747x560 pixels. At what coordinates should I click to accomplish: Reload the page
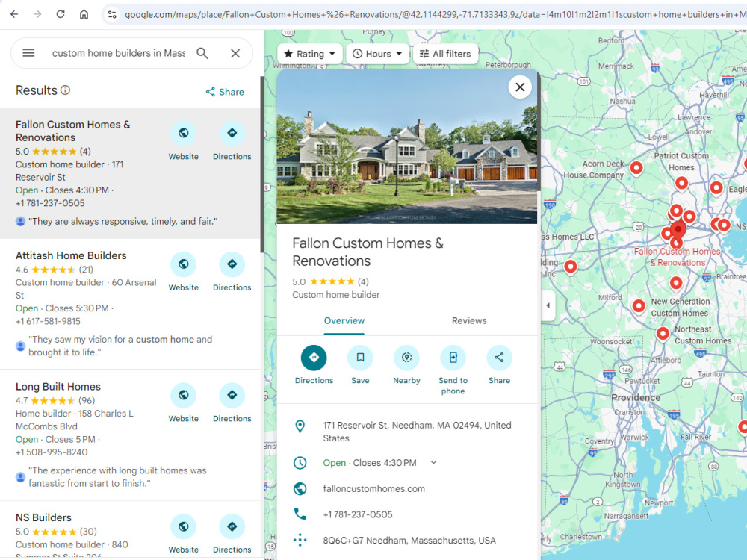click(x=61, y=14)
